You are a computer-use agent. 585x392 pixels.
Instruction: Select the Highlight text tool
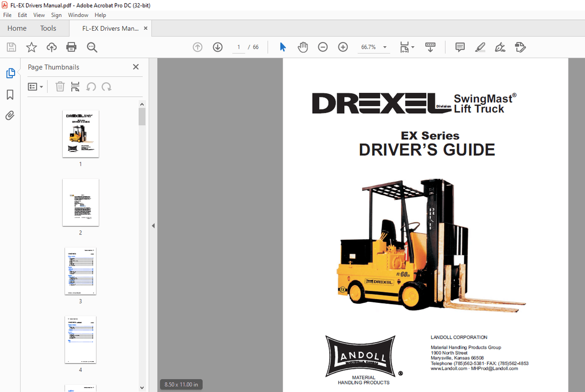[x=480, y=47]
